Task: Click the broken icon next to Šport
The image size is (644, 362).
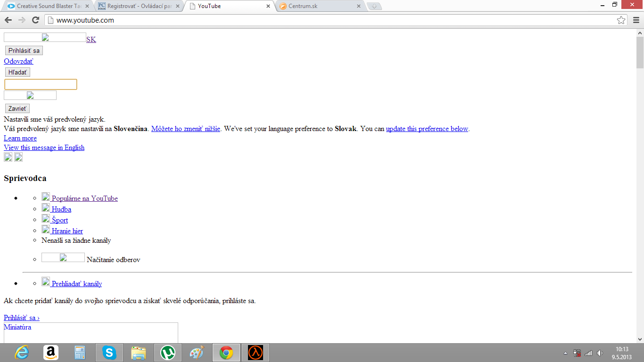Action: 46,218
